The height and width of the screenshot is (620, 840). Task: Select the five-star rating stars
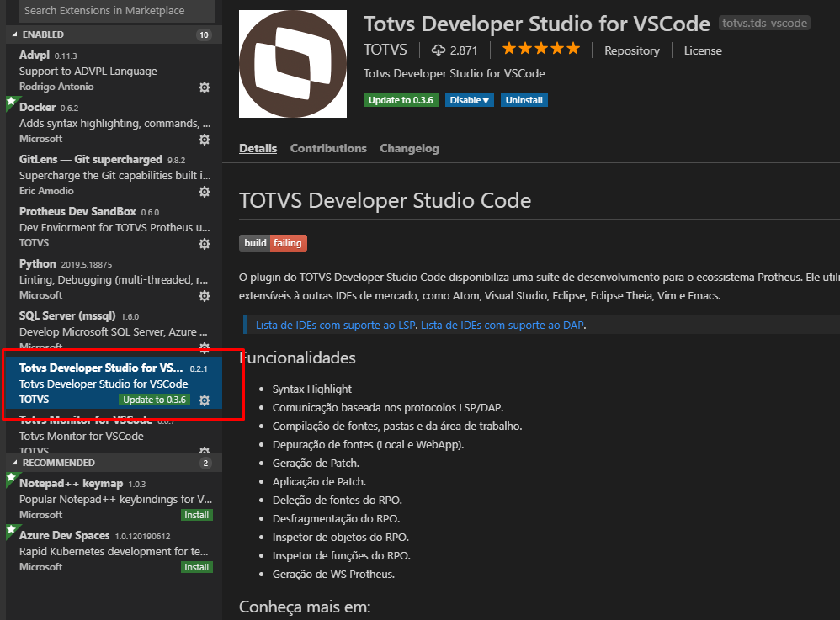pyautogui.click(x=541, y=50)
